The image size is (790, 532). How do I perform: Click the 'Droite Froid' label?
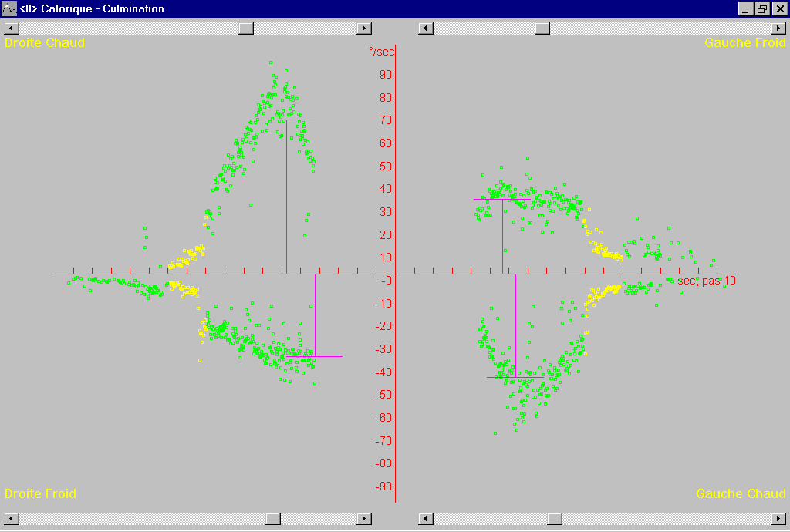(x=40, y=493)
